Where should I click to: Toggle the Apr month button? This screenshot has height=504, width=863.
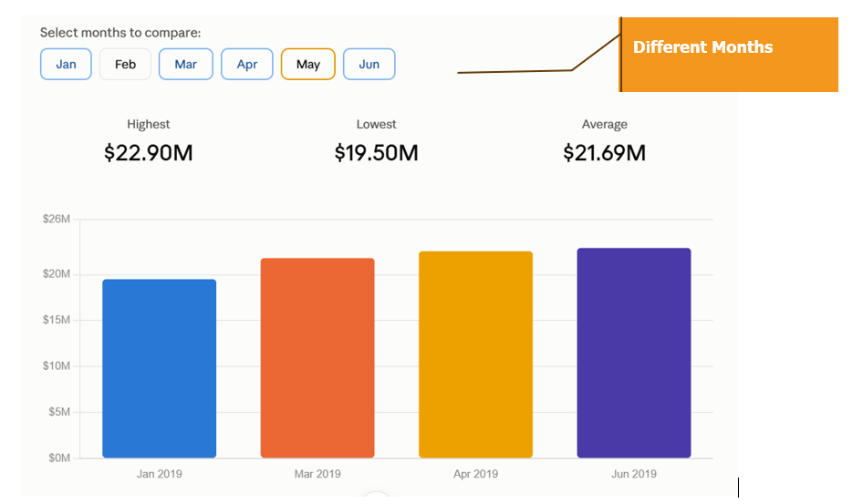(246, 65)
